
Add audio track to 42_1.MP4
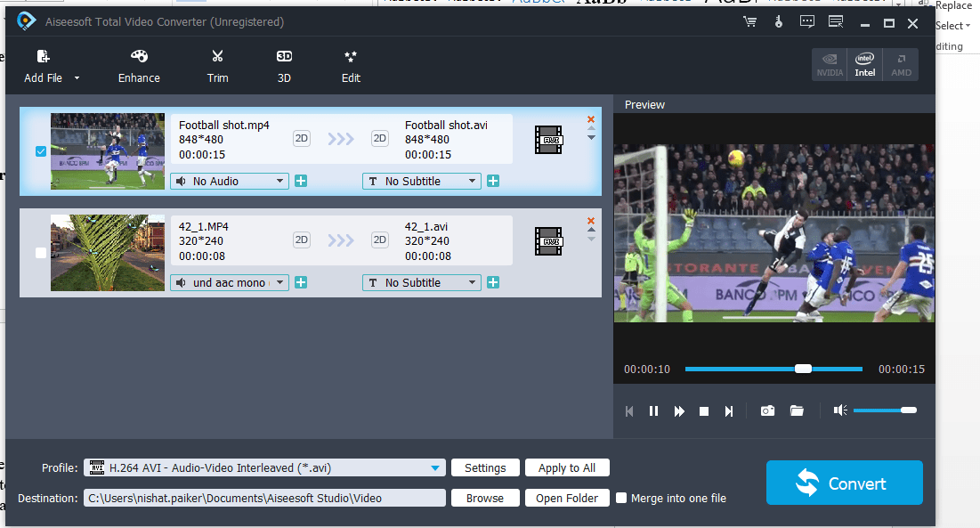301,282
